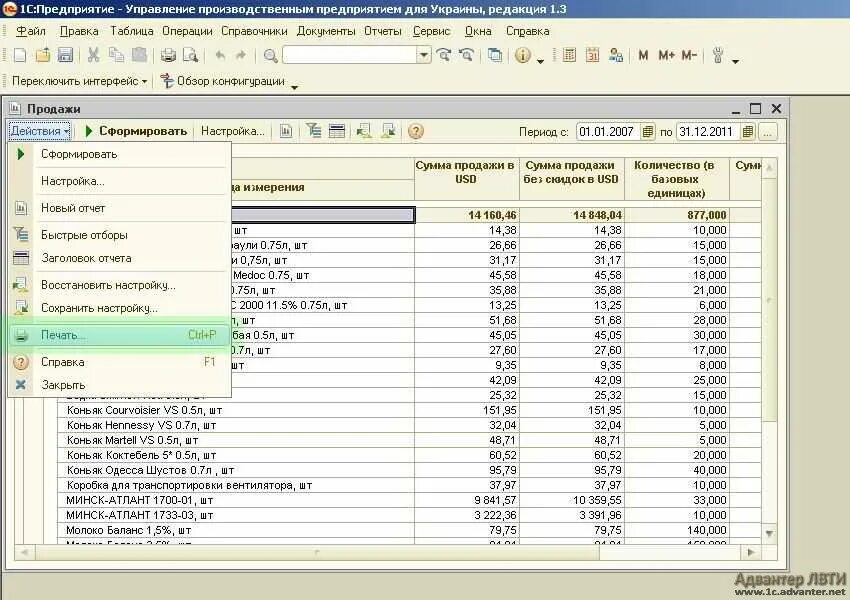Click the New document icon in main toolbar
850x600 pixels.
click(20, 55)
